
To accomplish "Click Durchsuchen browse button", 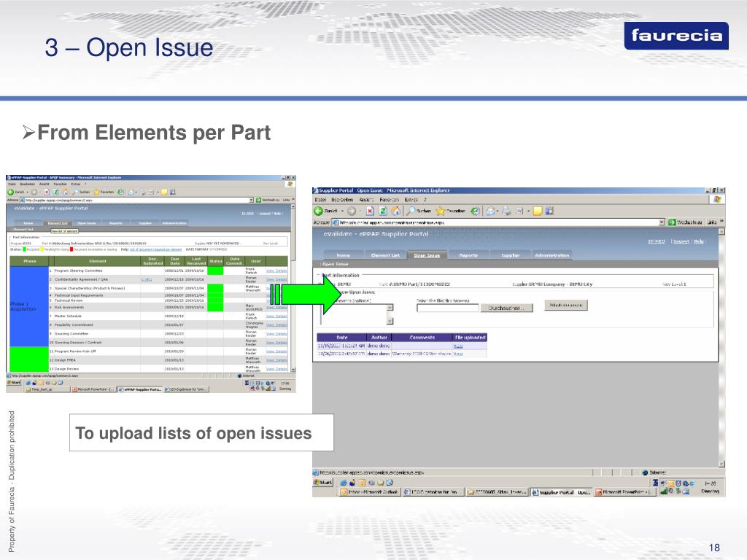I will pyautogui.click(x=506, y=308).
